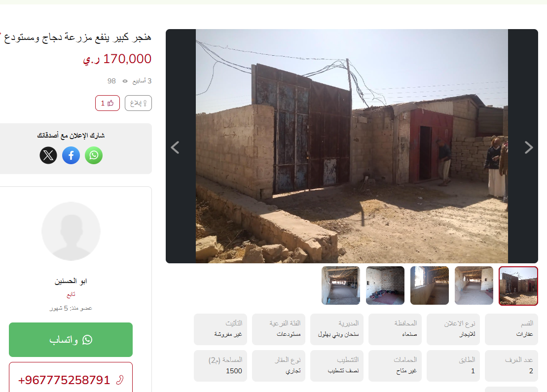Open the leftmost warehouse hall thumbnail

341,285
